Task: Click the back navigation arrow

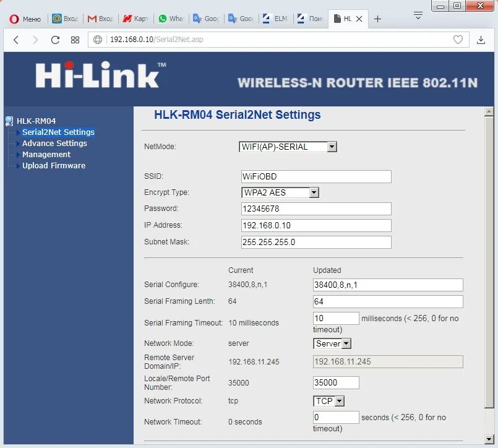Action: (15, 40)
